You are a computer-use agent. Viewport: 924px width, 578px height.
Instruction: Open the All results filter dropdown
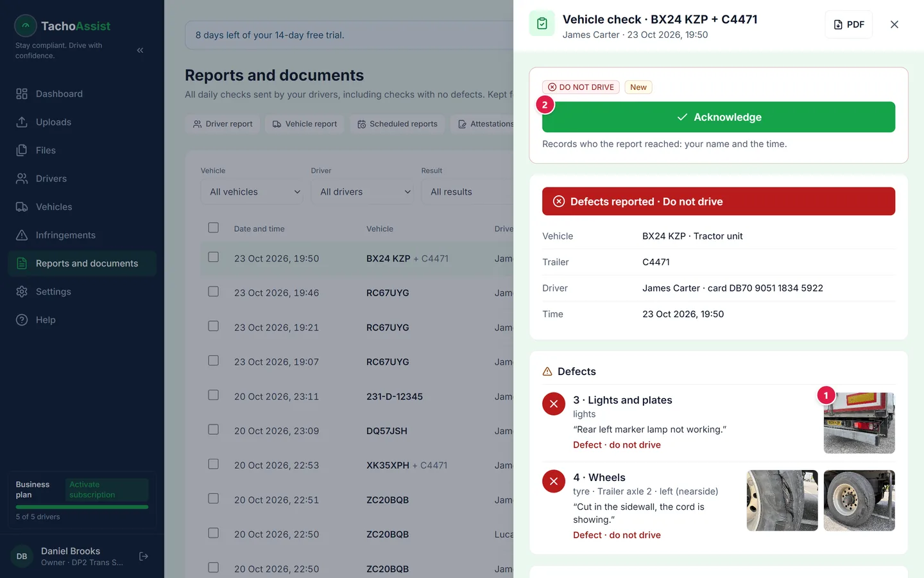tap(468, 192)
